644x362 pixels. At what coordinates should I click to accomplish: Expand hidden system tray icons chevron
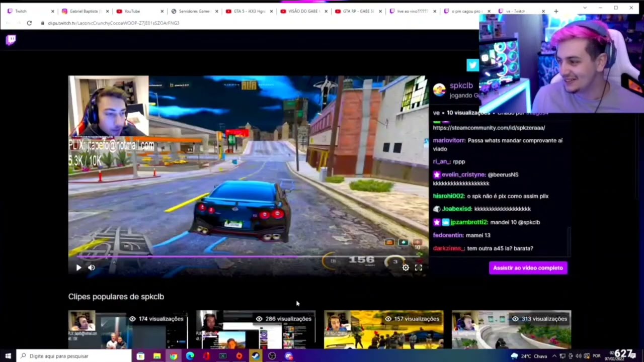point(554,356)
